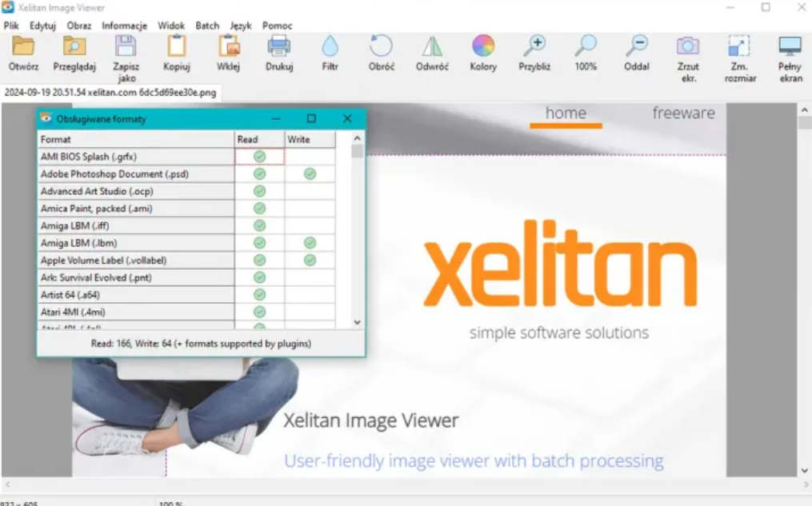Image resolution: width=812 pixels, height=506 pixels.
Task: Click the Zrzut ekr. camera icon
Action: (688, 46)
